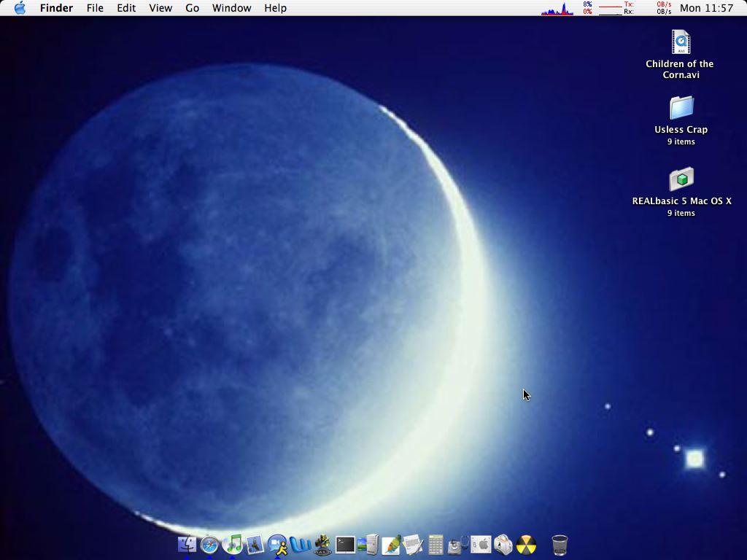Launch Microsoft Word from the Dock
This screenshot has height=560, width=747.
click(x=300, y=544)
